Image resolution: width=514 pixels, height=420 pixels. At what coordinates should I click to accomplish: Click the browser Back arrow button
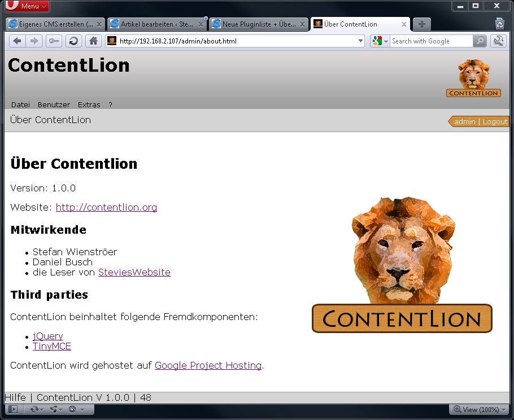[18, 41]
